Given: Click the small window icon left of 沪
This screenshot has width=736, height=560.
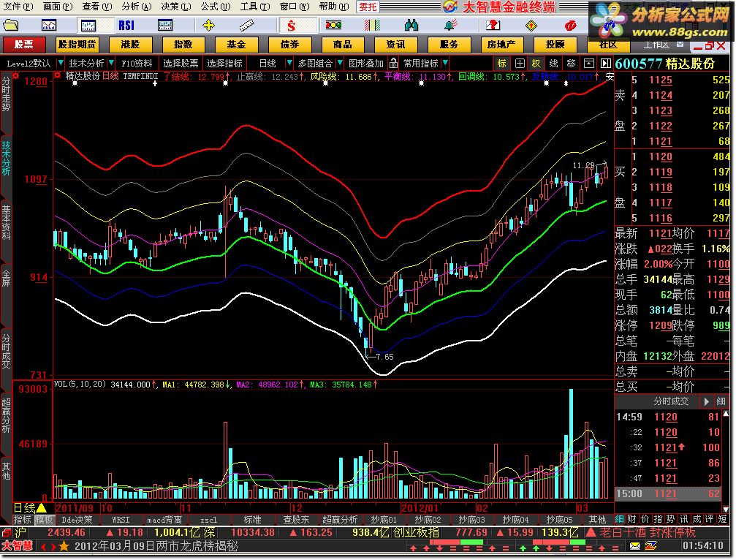Looking at the screenshot, I should click(6, 533).
